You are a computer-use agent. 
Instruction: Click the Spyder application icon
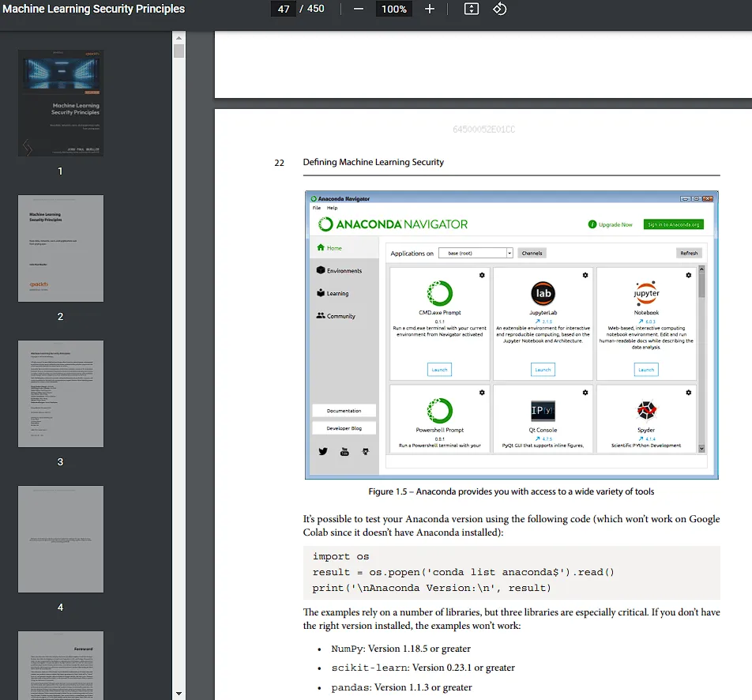tap(646, 411)
